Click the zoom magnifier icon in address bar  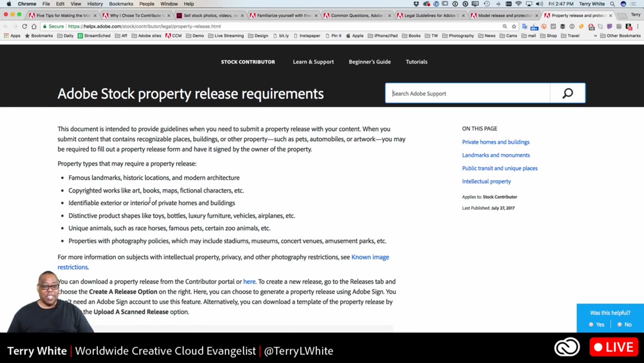click(504, 26)
